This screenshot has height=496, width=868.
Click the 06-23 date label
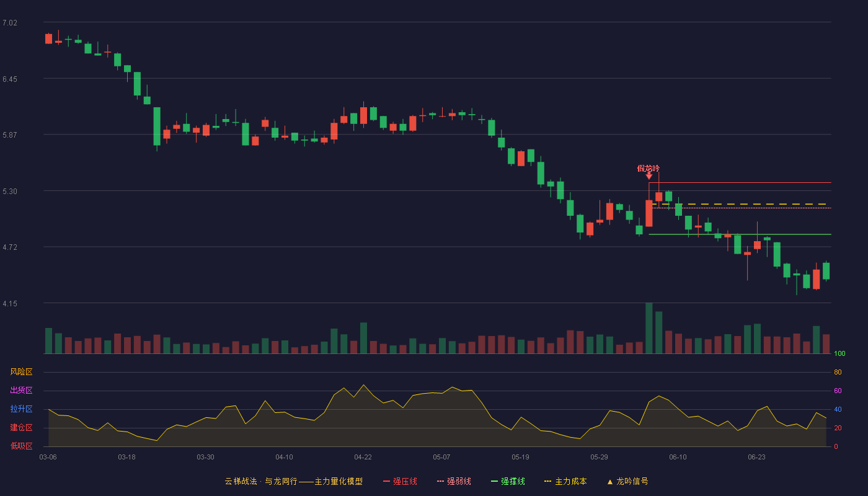(x=756, y=457)
